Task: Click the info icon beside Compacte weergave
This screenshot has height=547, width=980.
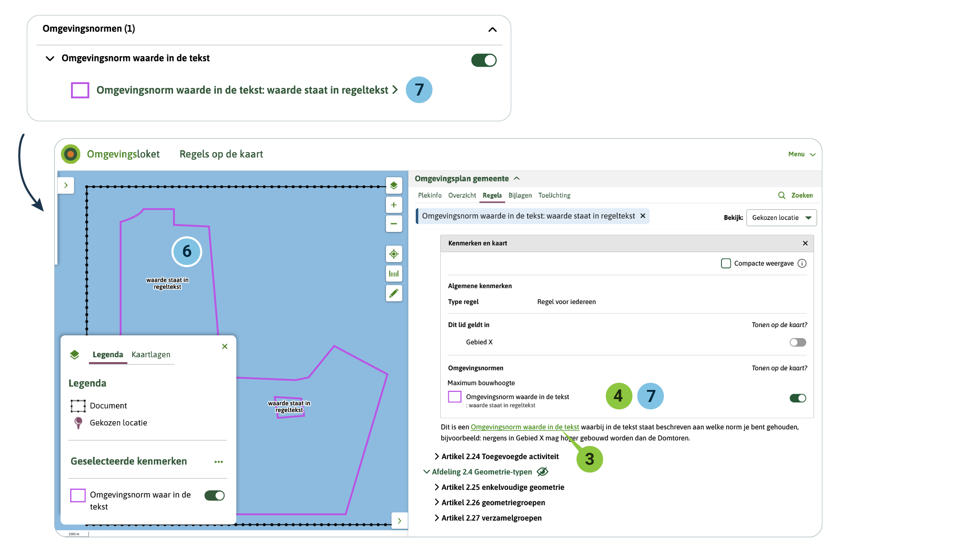Action: (802, 264)
